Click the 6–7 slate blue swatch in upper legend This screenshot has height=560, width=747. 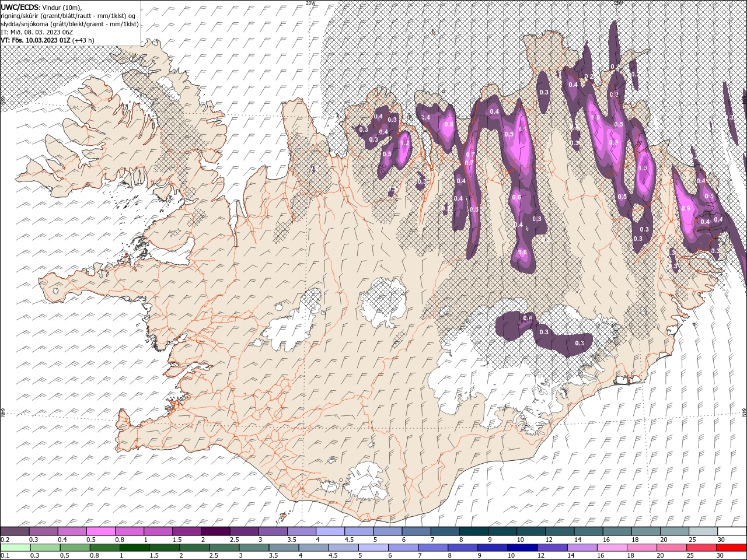[x=416, y=531]
